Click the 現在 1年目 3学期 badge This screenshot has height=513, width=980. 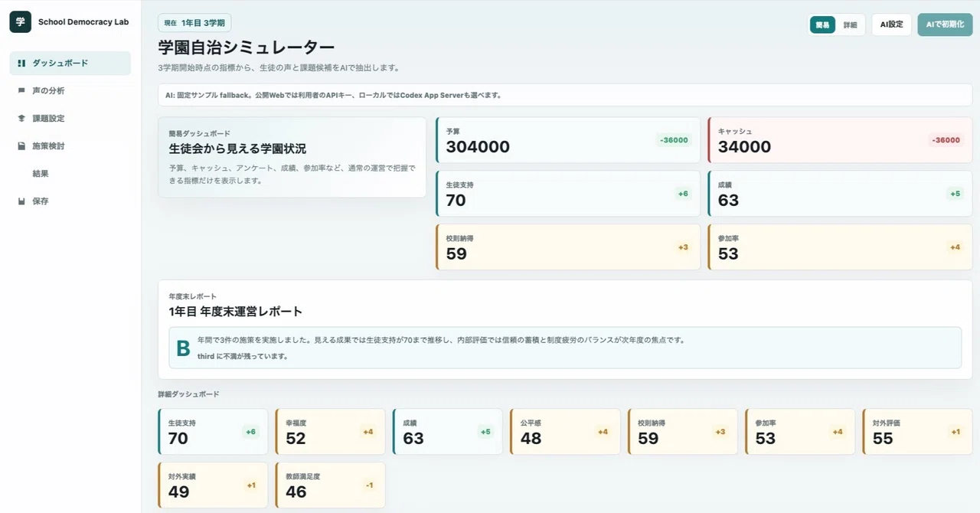point(194,23)
